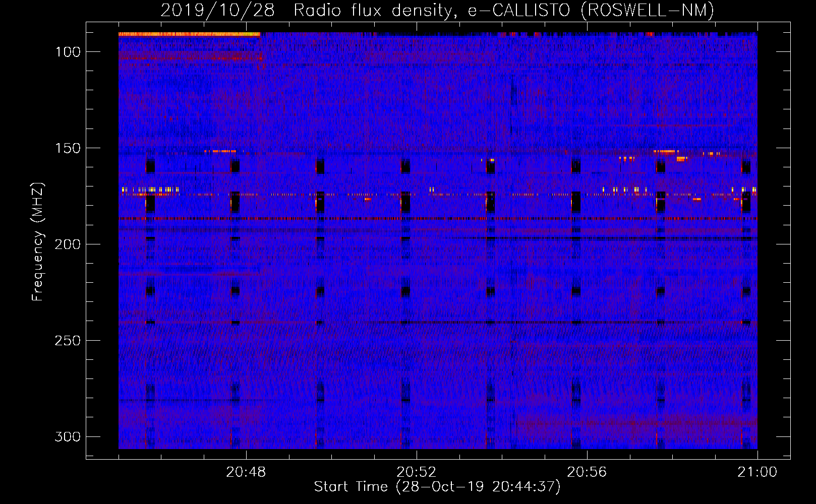The height and width of the screenshot is (504, 816).
Task: Click the '(ROSWELL-NM)' station name in title
Action: pyautogui.click(x=648, y=10)
